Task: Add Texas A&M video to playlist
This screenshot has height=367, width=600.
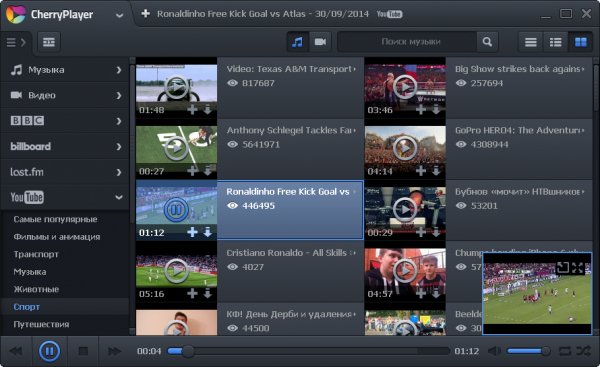Action: (x=192, y=110)
